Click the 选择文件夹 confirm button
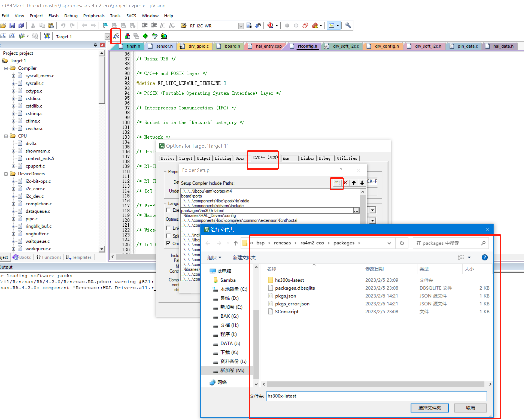Image resolution: width=524 pixels, height=420 pixels. [429, 408]
